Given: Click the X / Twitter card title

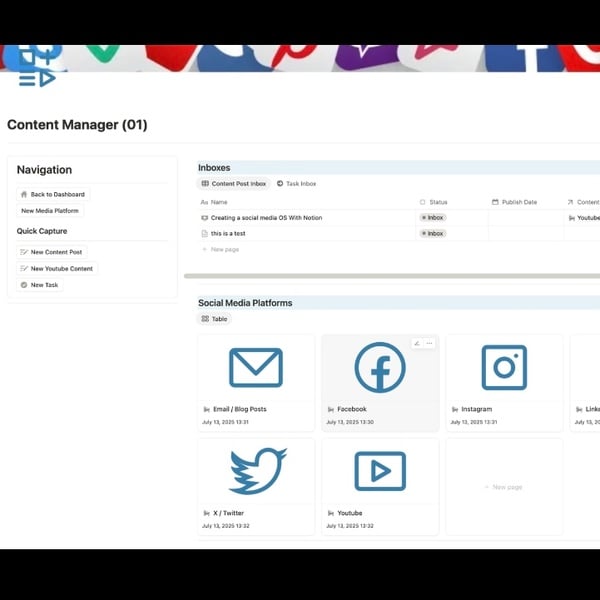Looking at the screenshot, I should [x=228, y=513].
